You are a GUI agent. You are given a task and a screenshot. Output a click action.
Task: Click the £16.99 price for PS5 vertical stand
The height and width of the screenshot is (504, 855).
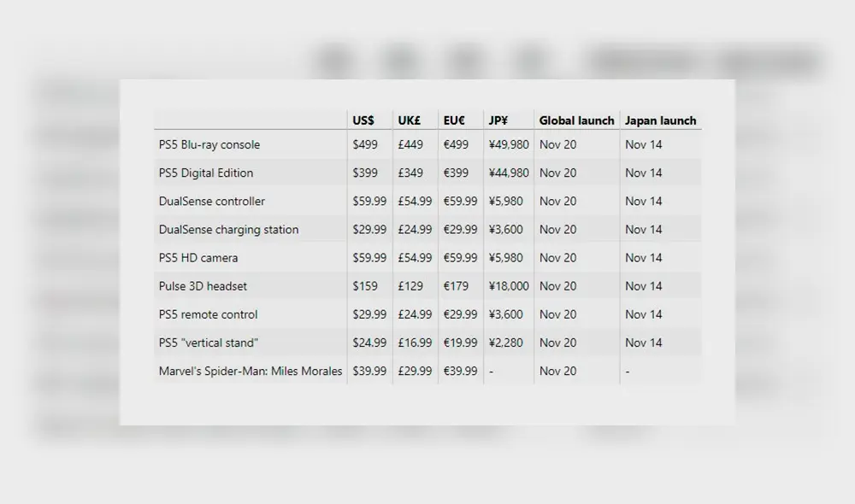point(413,343)
